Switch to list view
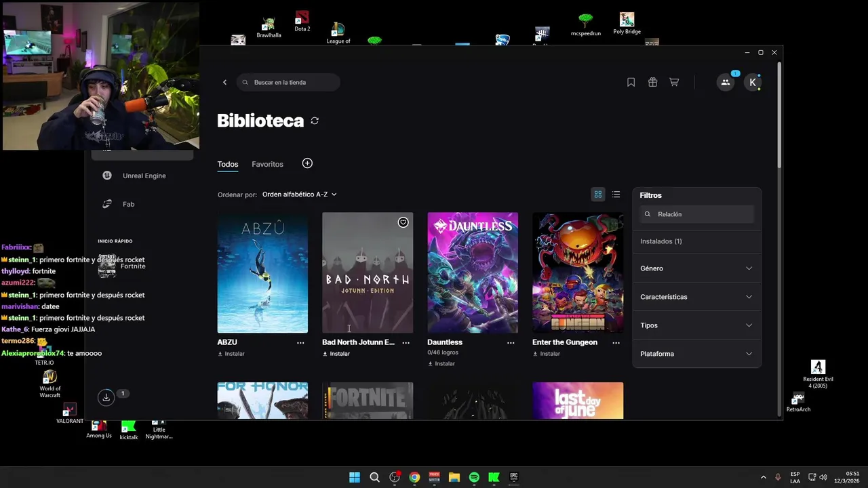868x488 pixels. click(616, 195)
